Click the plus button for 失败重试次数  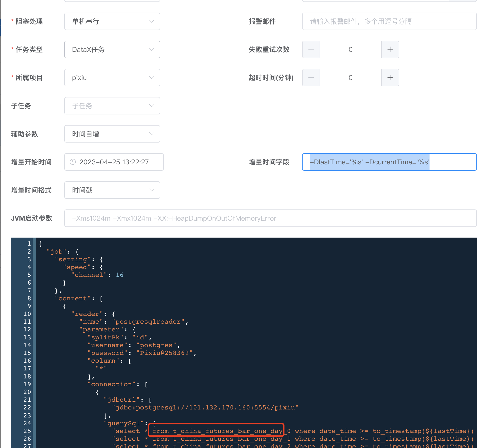[390, 49]
